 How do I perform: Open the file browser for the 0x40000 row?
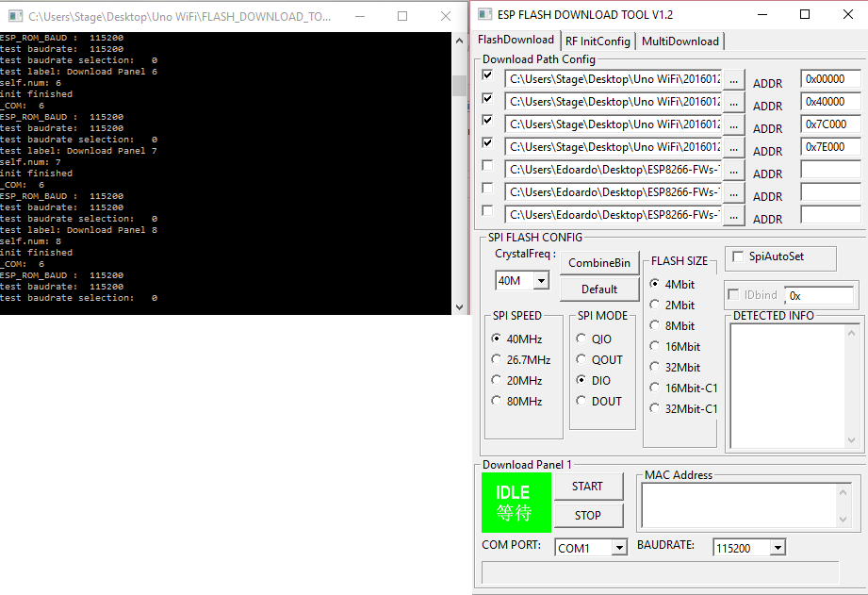[733, 103]
